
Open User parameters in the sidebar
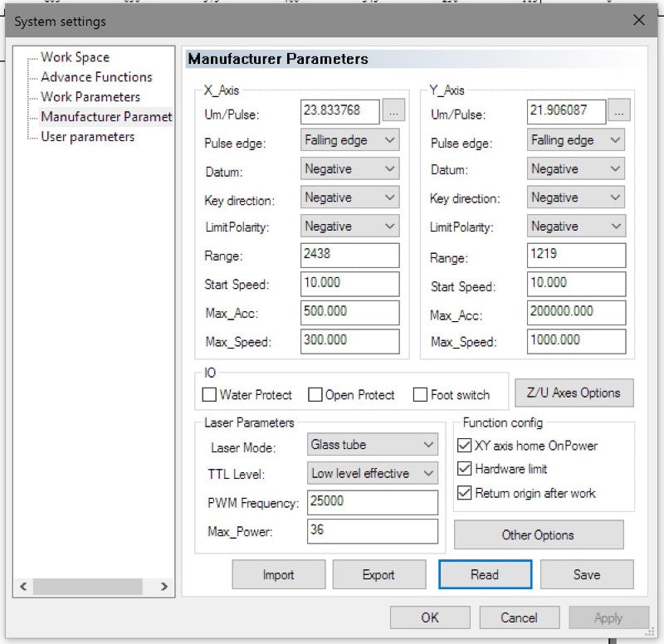pyautogui.click(x=87, y=137)
